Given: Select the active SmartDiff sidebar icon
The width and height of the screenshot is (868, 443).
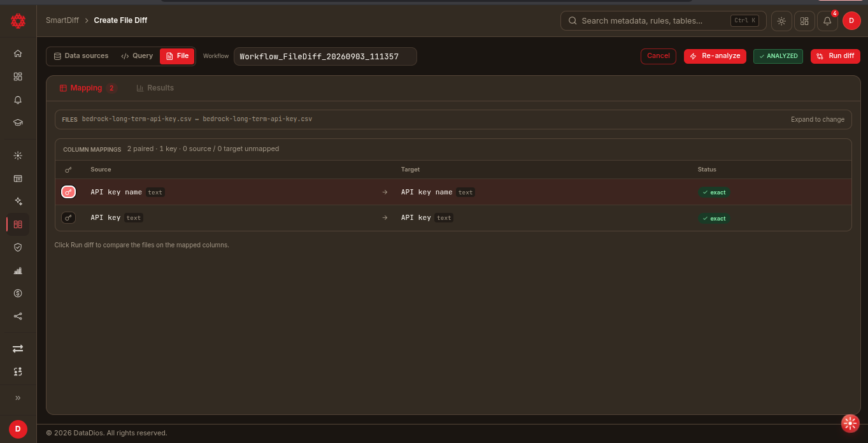Looking at the screenshot, I should [18, 224].
